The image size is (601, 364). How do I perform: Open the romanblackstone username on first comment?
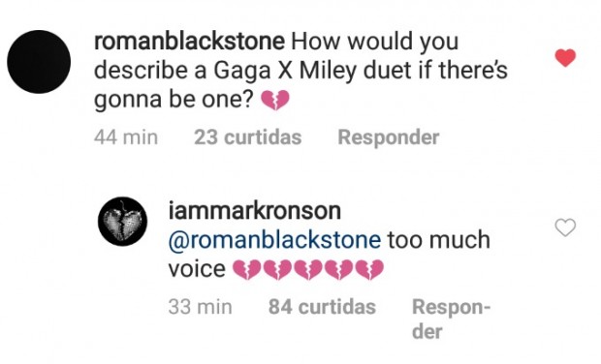(x=189, y=42)
